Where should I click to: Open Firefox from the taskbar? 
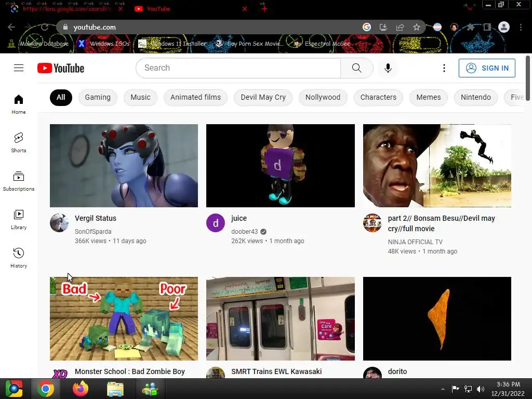pyautogui.click(x=81, y=389)
